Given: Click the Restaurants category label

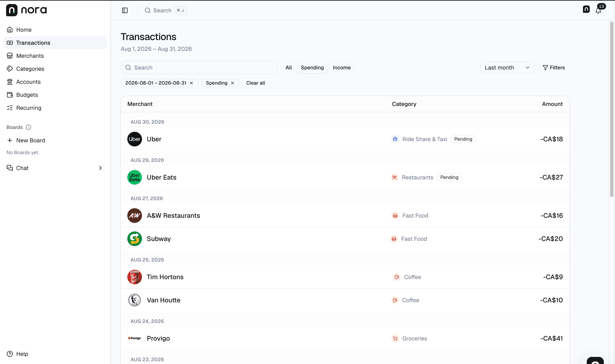Looking at the screenshot, I should [x=417, y=177].
